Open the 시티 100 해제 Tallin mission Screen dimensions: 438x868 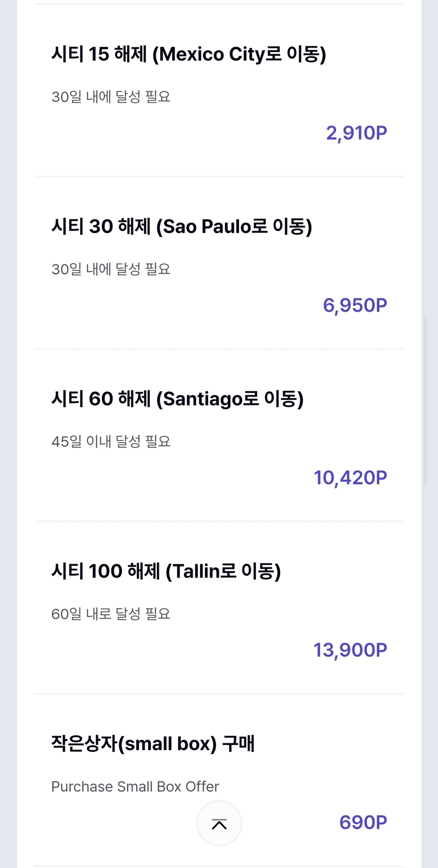[166, 571]
